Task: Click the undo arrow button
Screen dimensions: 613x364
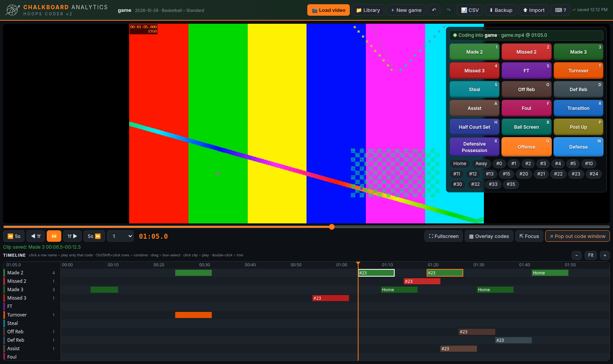Action: (434, 10)
